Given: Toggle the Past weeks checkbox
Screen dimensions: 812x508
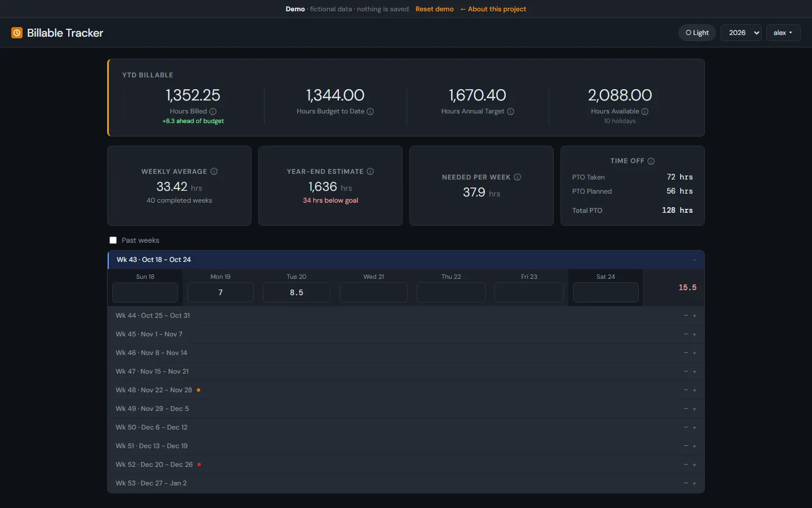Looking at the screenshot, I should point(113,240).
